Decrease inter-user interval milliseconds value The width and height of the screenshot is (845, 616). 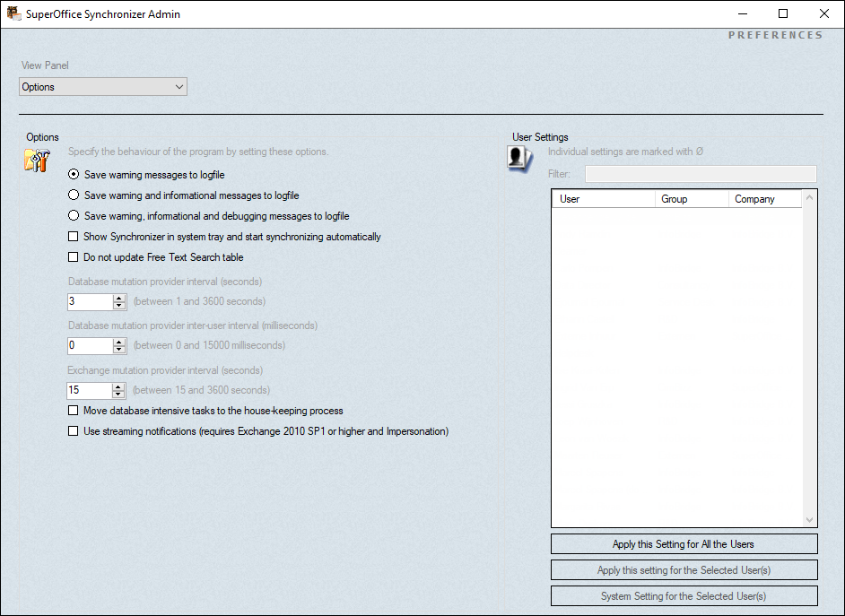coord(119,350)
